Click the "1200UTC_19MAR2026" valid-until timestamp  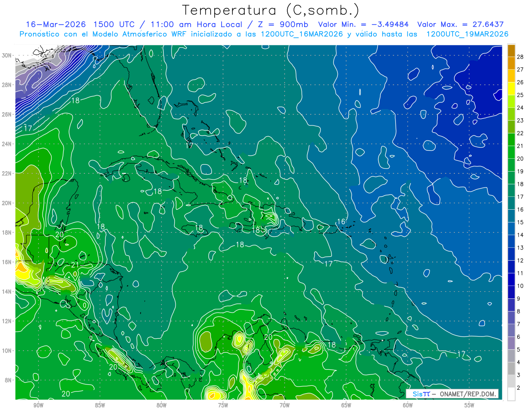click(467, 34)
